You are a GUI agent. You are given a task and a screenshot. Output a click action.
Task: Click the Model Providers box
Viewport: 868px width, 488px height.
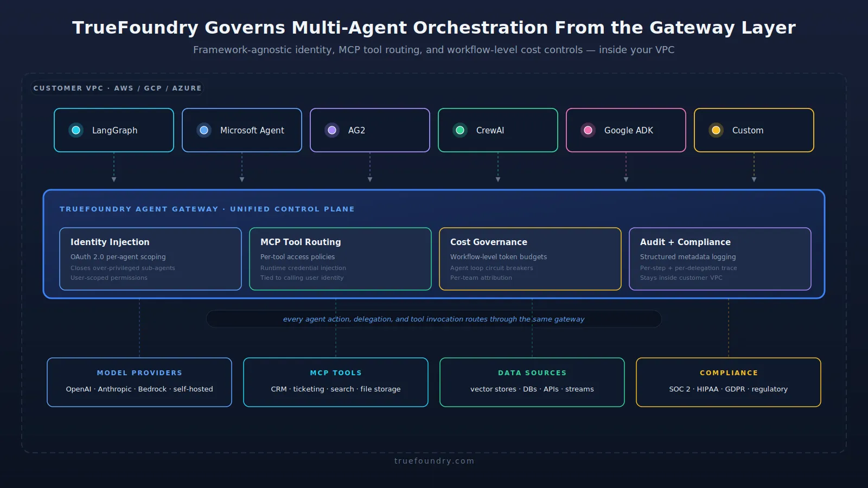point(139,382)
